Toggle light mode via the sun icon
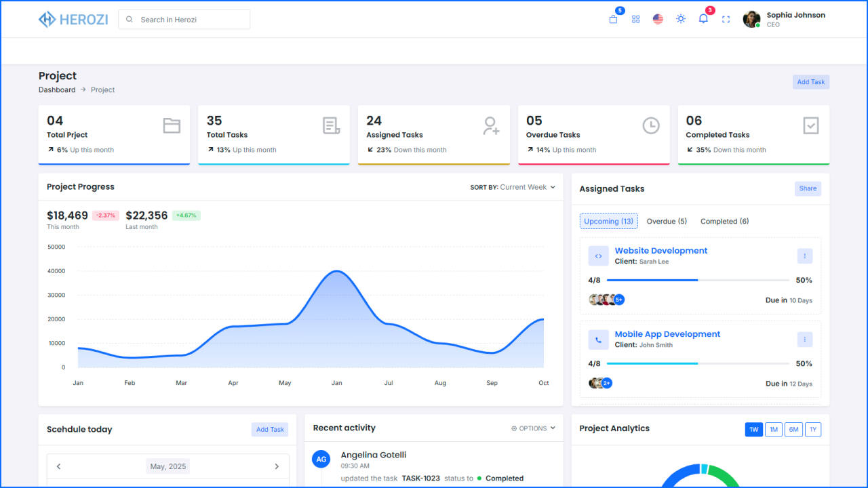The height and width of the screenshot is (488, 868). click(680, 19)
